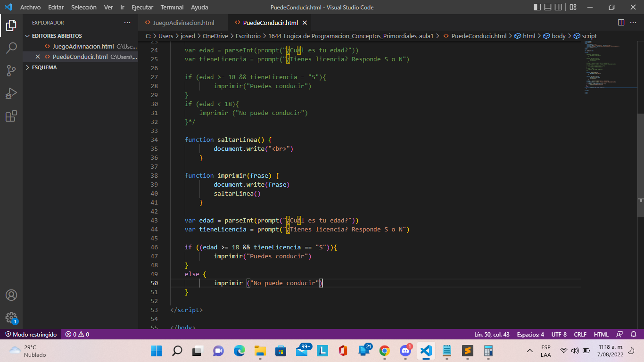This screenshot has width=644, height=362.
Task: Open the Archivo menu
Action: tap(30, 7)
